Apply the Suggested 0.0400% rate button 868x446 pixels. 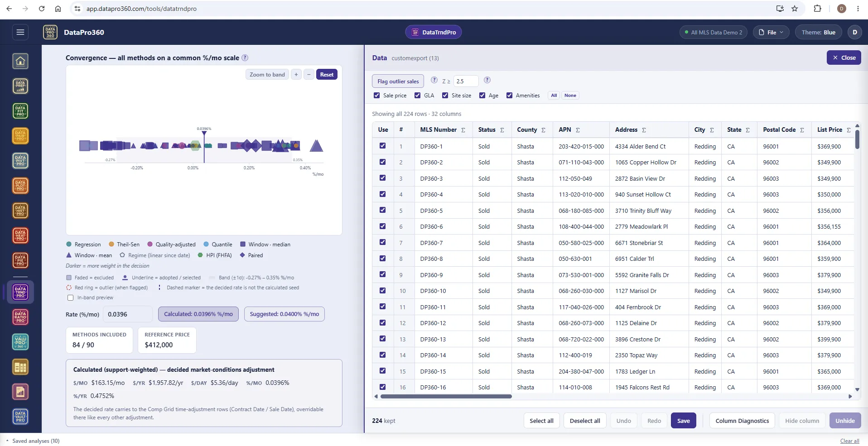[x=285, y=314]
